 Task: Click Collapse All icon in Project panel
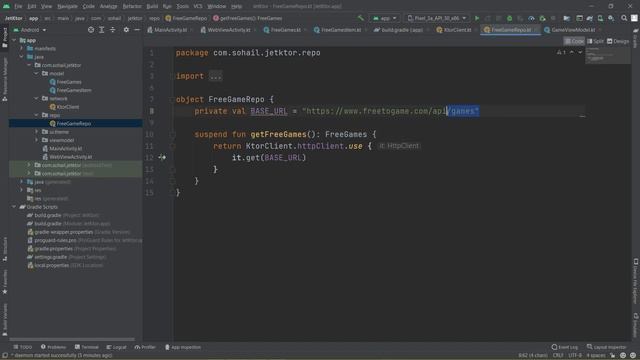(x=112, y=30)
